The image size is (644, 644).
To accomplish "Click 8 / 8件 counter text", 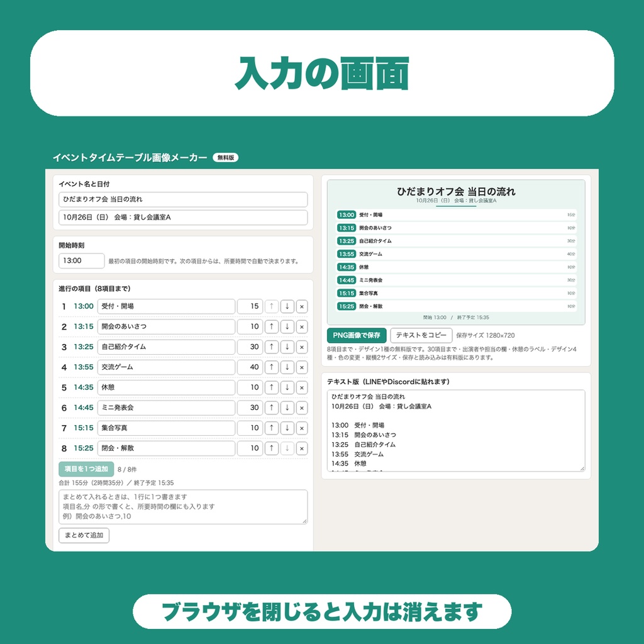I will 127,469.
